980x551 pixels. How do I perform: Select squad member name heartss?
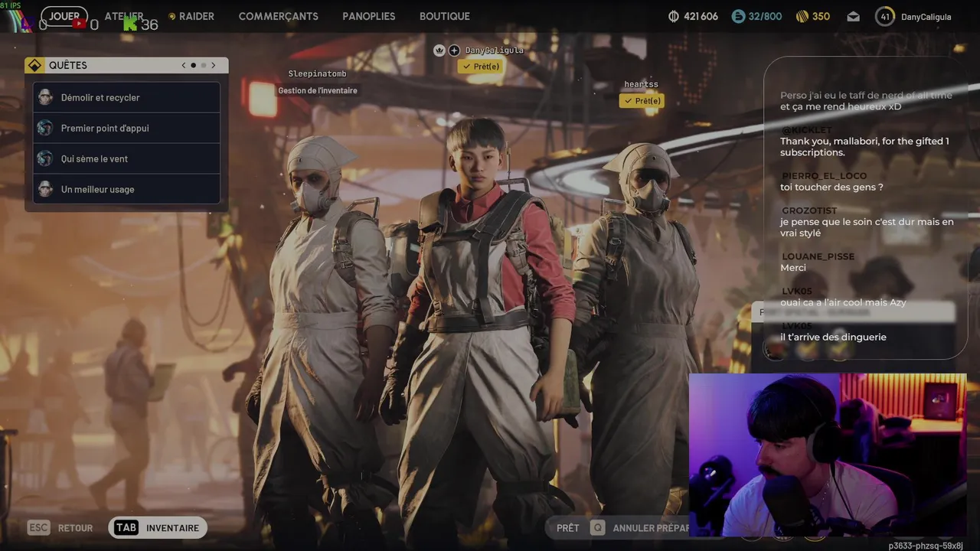[x=641, y=84]
